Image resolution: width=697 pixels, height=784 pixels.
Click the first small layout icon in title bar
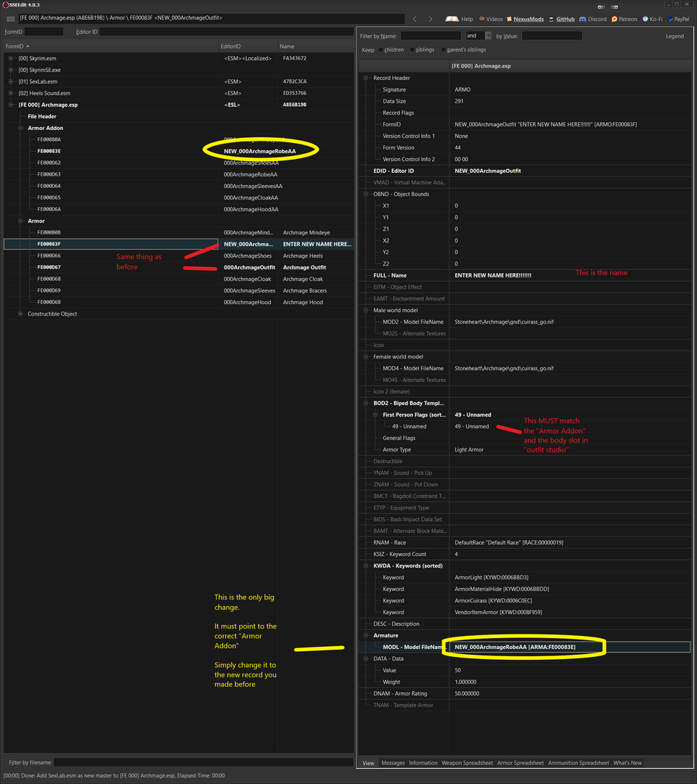coord(601,7)
